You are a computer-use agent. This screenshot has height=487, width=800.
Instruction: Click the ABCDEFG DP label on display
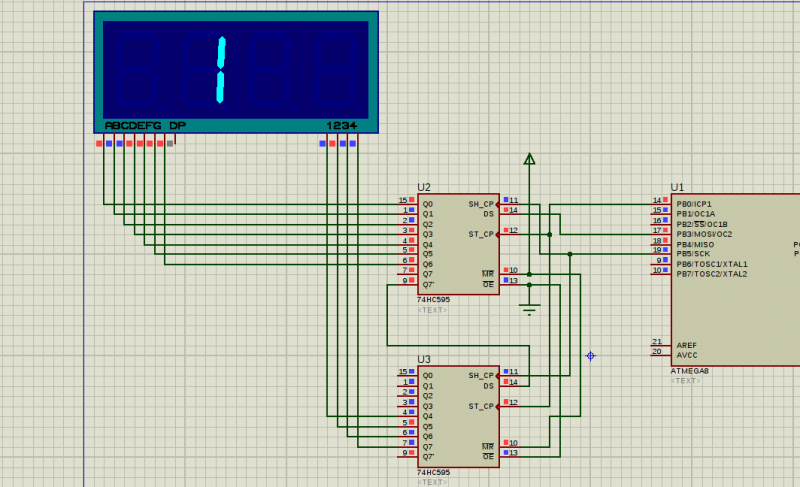pyautogui.click(x=145, y=125)
